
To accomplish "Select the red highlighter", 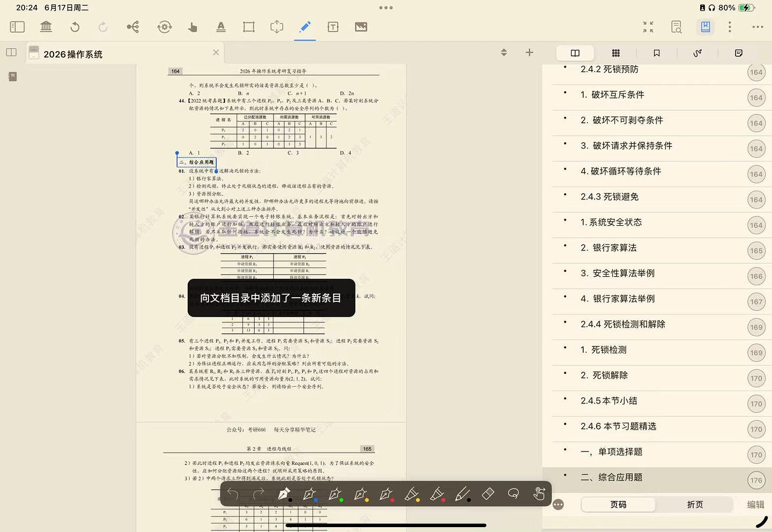I will coord(437,493).
